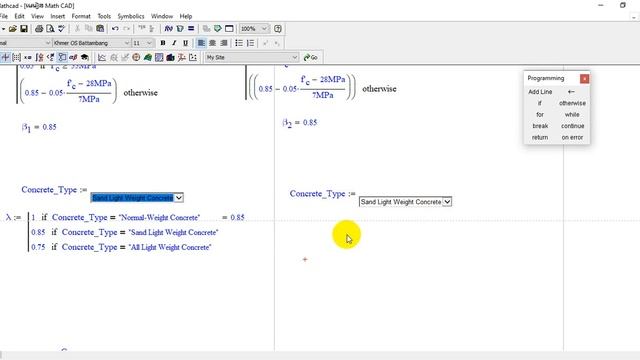This screenshot has height=360, width=640.
Task: Click the green Insert Component icon
Action: [218, 29]
